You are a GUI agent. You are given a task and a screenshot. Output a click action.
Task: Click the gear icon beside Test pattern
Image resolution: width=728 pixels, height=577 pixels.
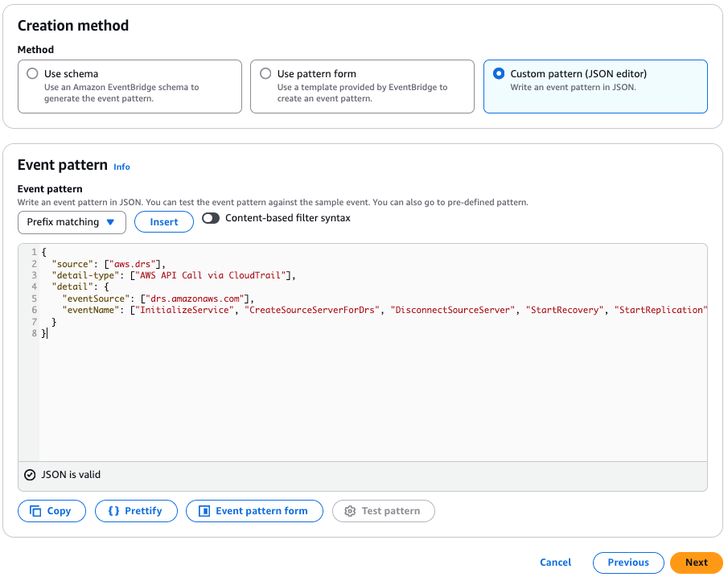click(352, 511)
